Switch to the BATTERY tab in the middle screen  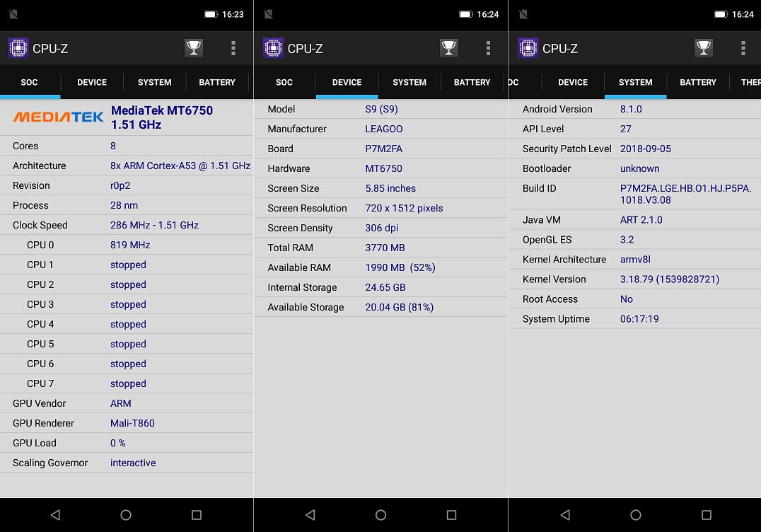pos(472,82)
